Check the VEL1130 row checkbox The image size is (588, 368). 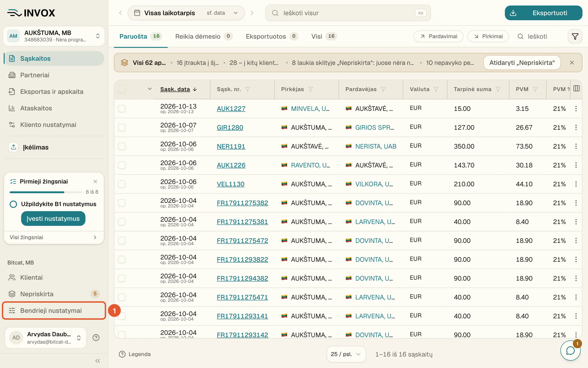point(122,184)
